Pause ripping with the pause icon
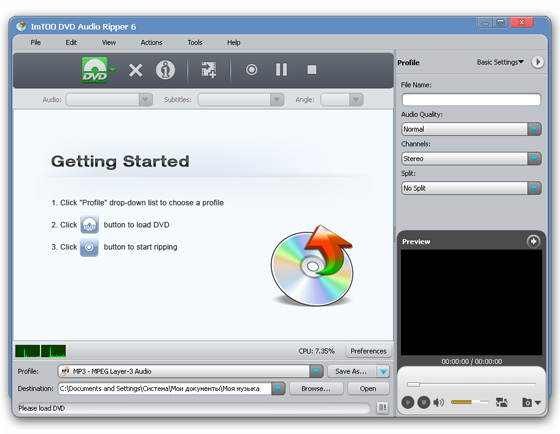The width and height of the screenshot is (560, 434). pos(281,70)
